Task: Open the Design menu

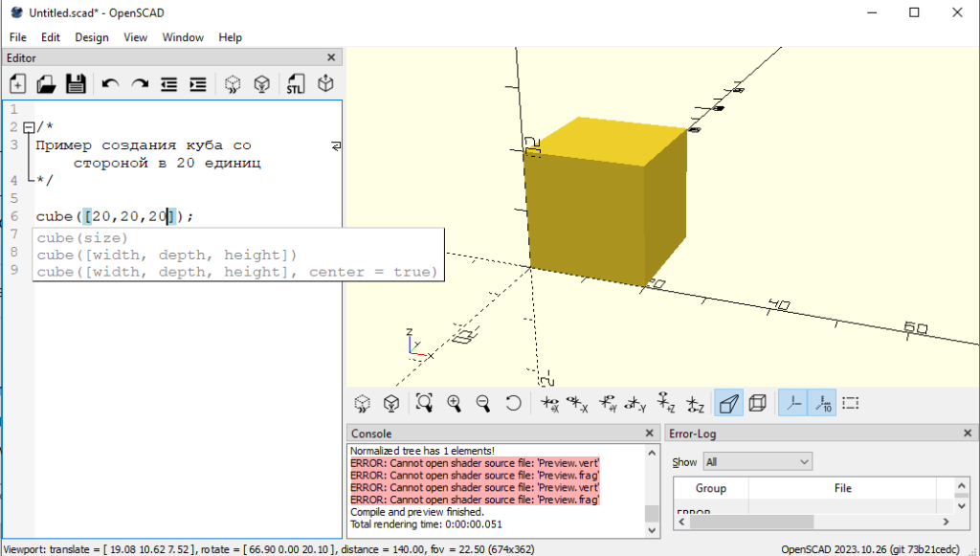Action: pos(91,37)
